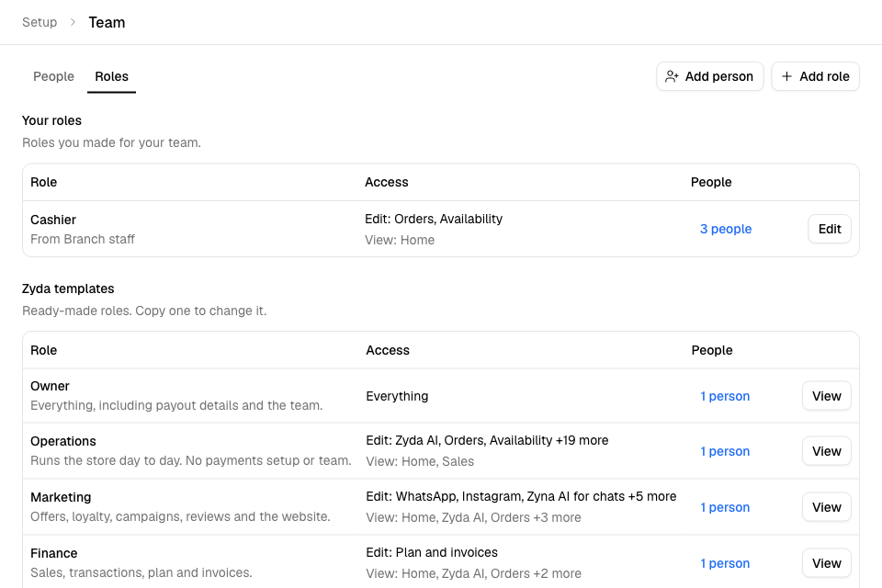Click the Cashier role name
The image size is (882, 588).
(53, 220)
